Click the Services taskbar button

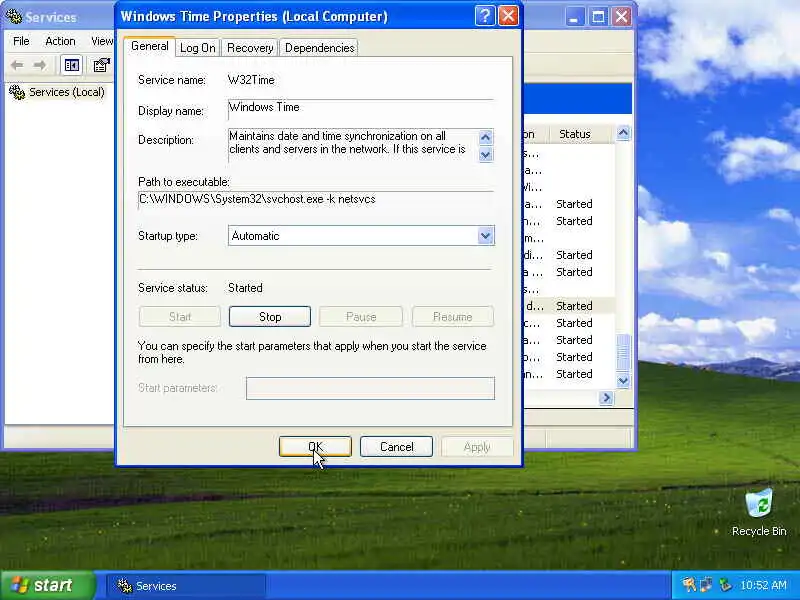pyautogui.click(x=186, y=586)
